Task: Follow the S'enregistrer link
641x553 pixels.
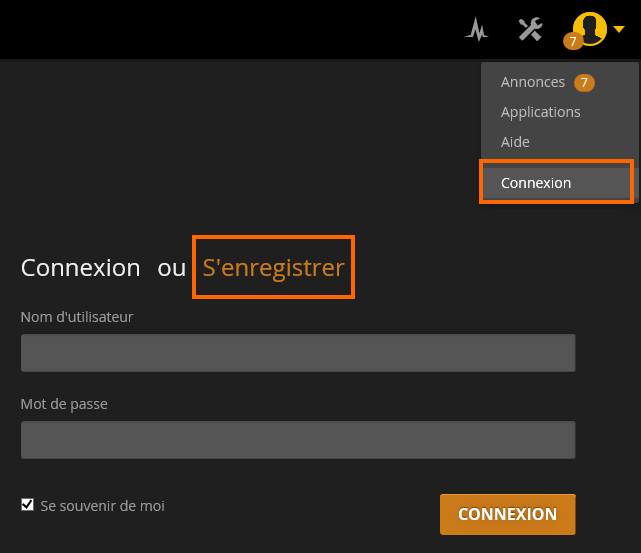Action: pyautogui.click(x=273, y=268)
